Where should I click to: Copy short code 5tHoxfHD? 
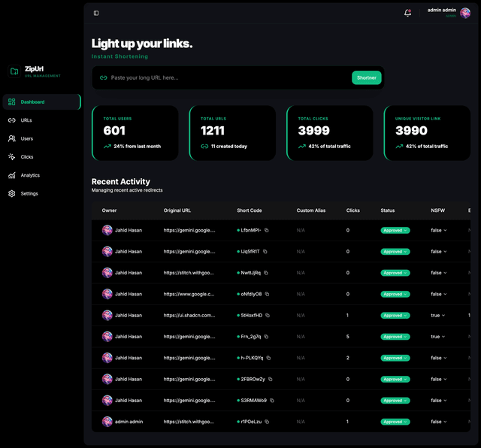(x=268, y=316)
